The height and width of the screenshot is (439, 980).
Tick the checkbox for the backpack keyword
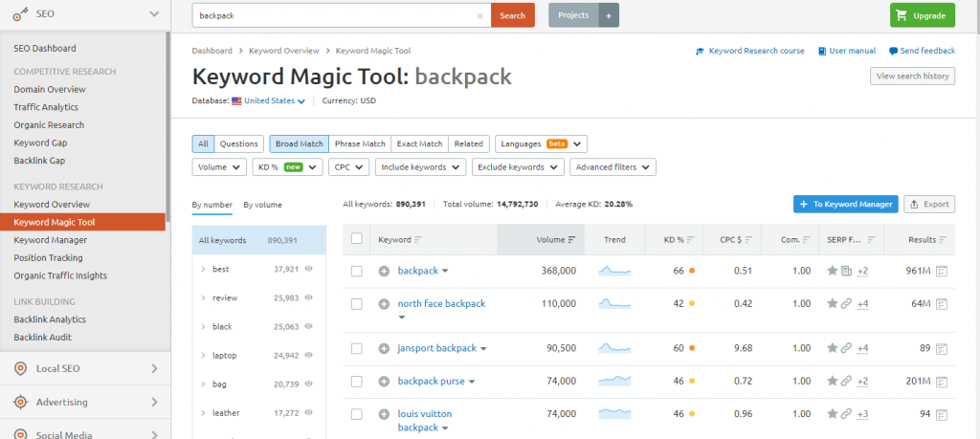click(x=356, y=271)
